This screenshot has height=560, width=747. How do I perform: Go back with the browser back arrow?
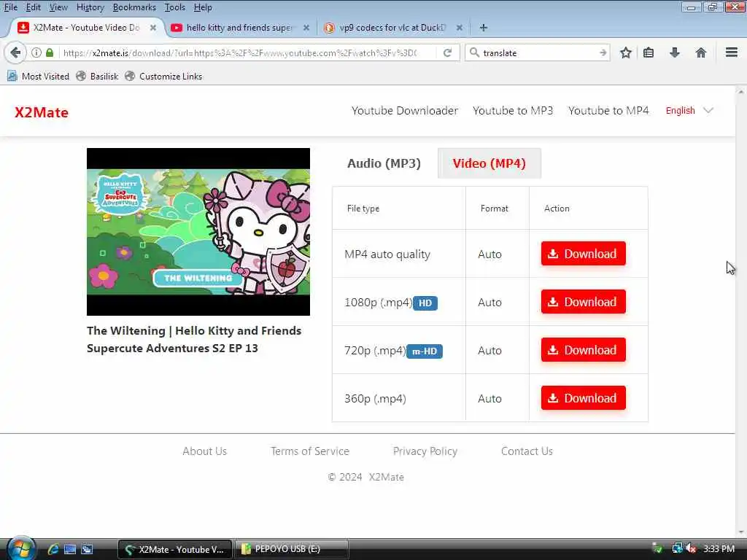[x=15, y=52]
